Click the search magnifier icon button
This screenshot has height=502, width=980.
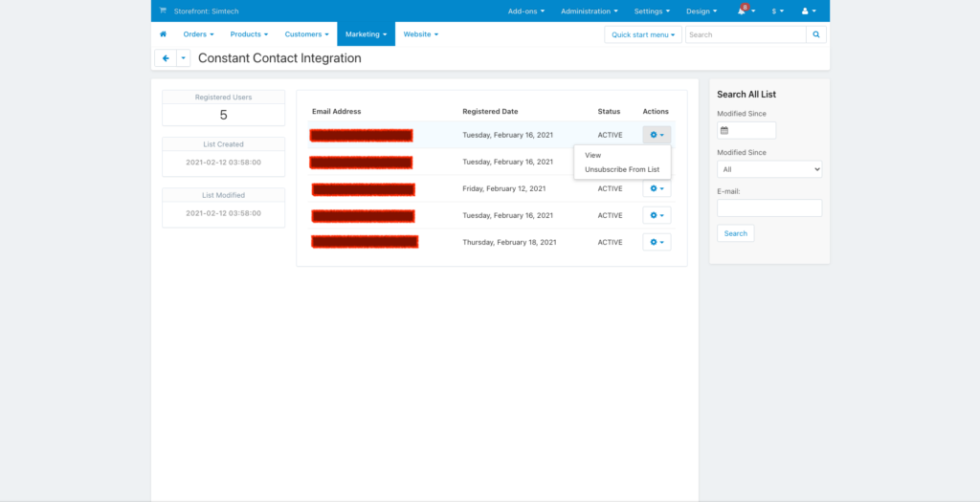pyautogui.click(x=816, y=34)
